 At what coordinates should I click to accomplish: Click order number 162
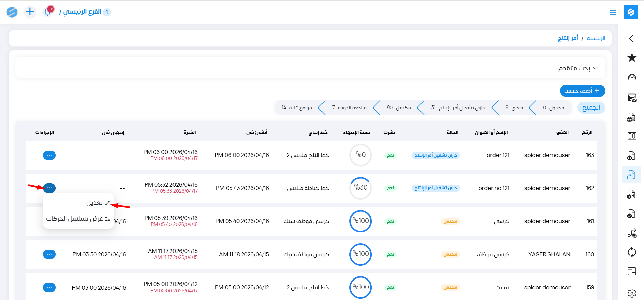click(590, 188)
